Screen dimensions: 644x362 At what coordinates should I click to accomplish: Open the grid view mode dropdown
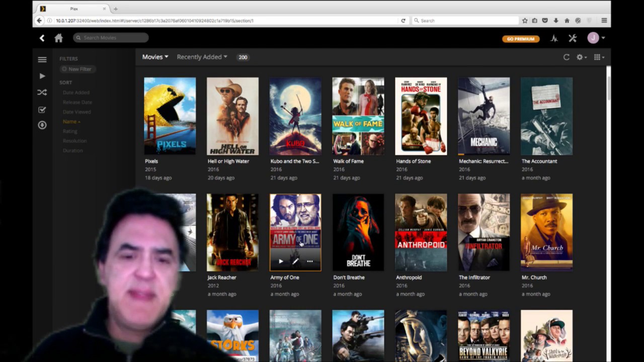coord(599,57)
